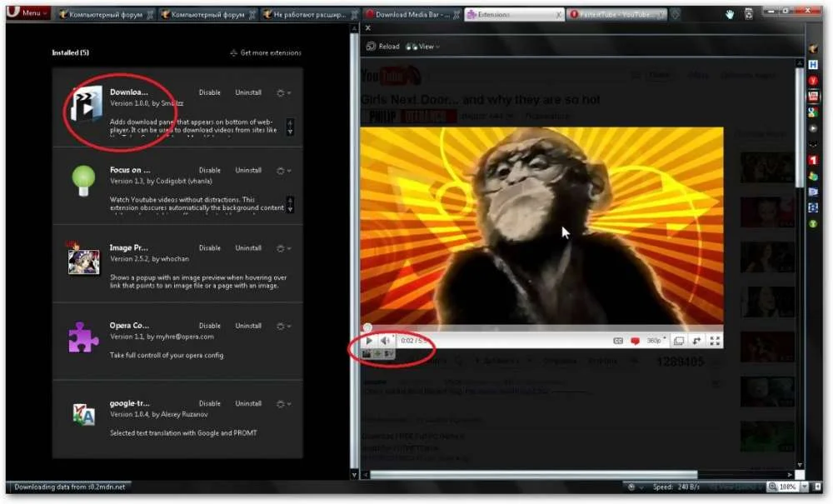Click the first related video thumbnail
This screenshot has width=833, height=504.
pos(767,167)
